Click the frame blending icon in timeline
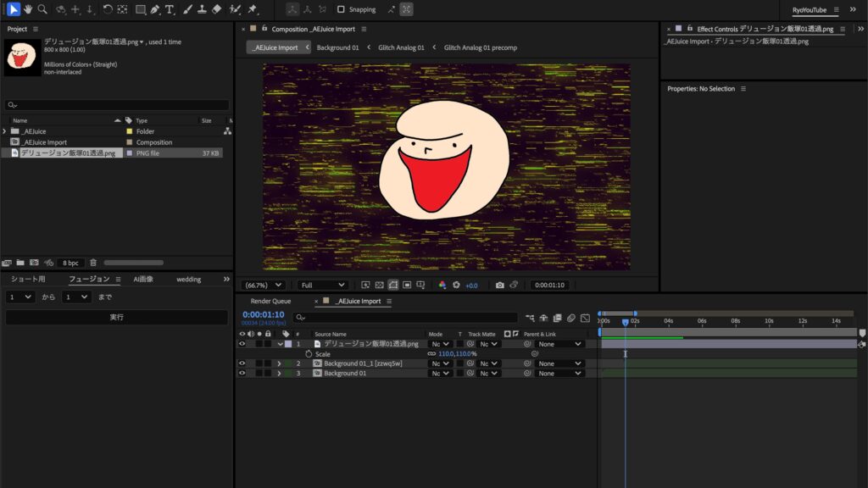Screen dimensions: 868x488 point(558,318)
